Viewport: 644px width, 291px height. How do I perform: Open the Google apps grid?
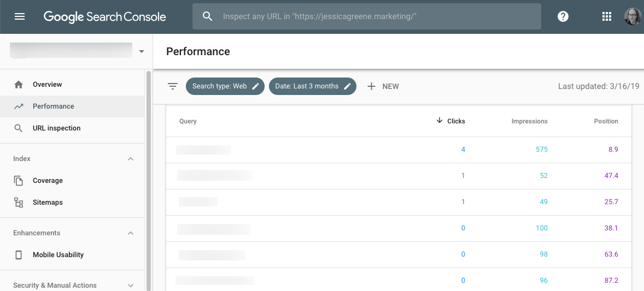606,16
